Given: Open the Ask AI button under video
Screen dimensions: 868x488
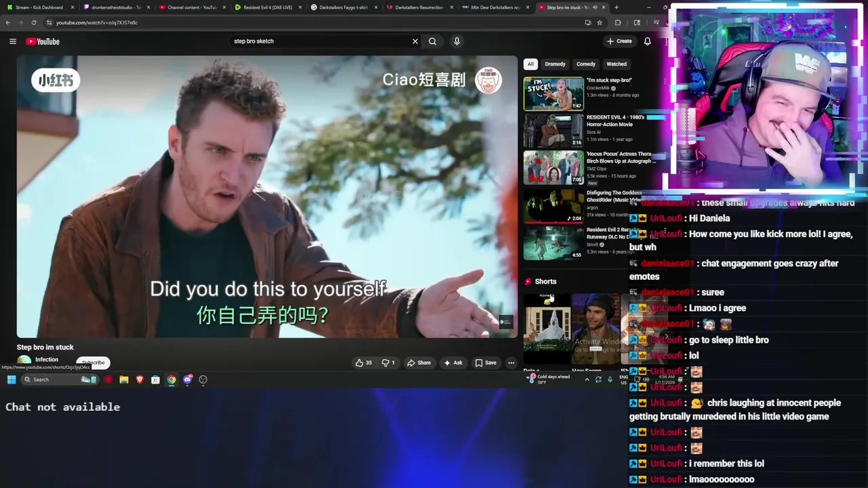Looking at the screenshot, I should (453, 363).
